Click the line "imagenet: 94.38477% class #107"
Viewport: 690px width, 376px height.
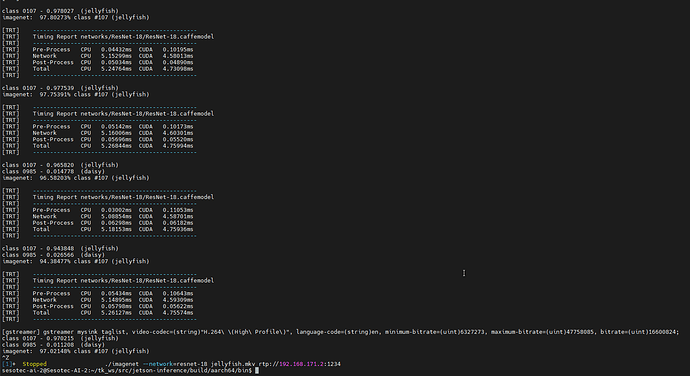76,262
